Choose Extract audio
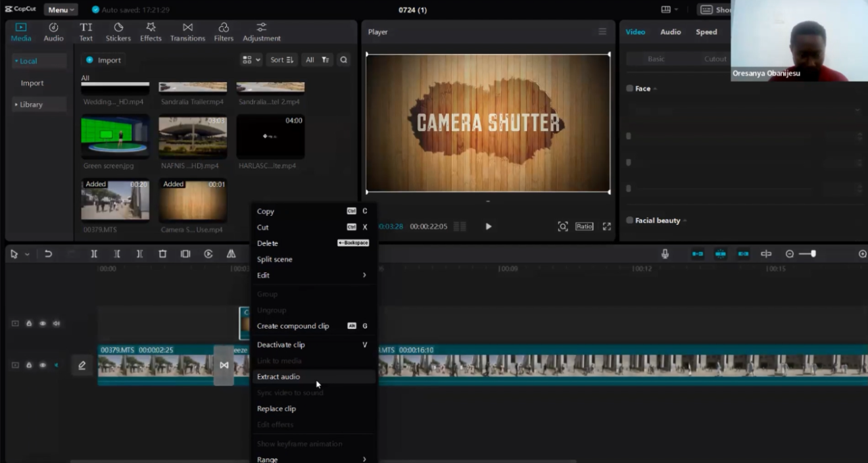This screenshot has width=868, height=463. pyautogui.click(x=313, y=377)
